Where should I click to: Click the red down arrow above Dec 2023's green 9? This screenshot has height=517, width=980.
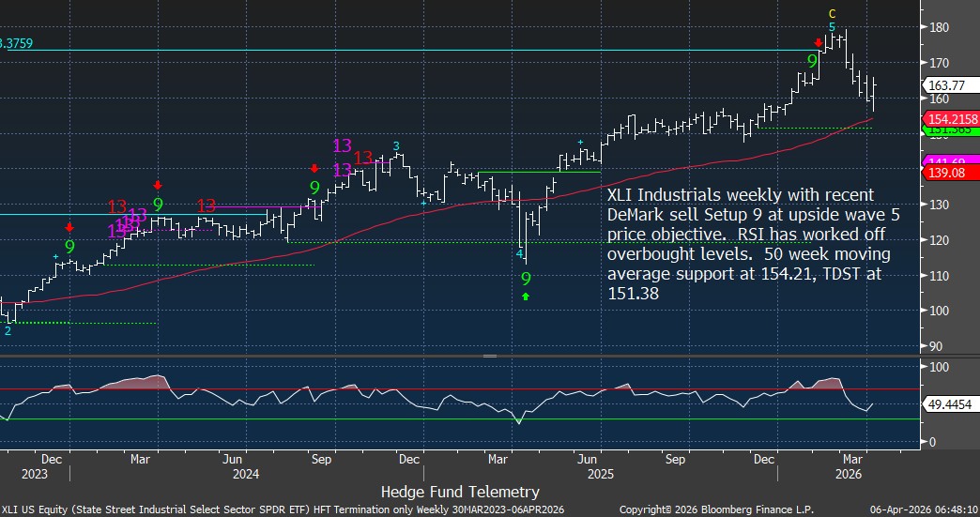pos(69,227)
